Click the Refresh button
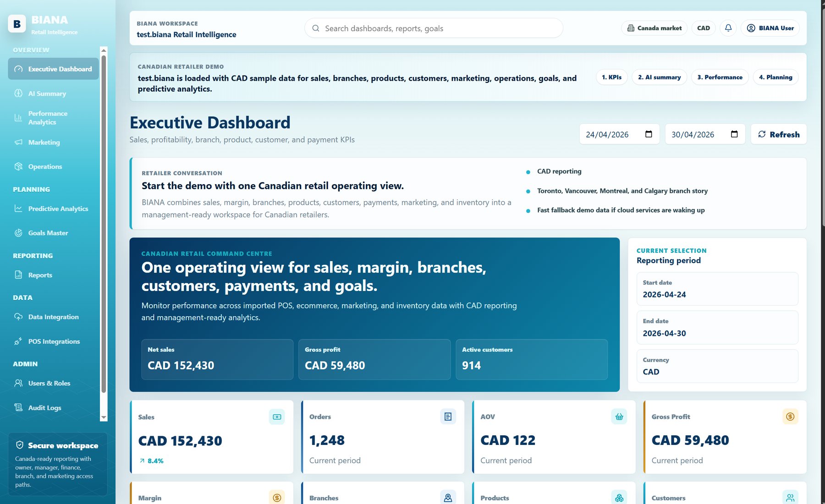The width and height of the screenshot is (825, 504). pos(779,134)
